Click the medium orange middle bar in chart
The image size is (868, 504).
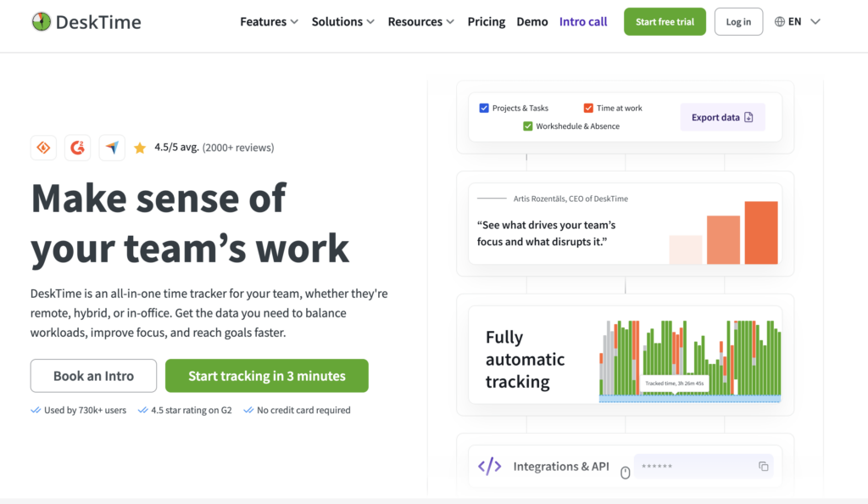pyautogui.click(x=723, y=240)
